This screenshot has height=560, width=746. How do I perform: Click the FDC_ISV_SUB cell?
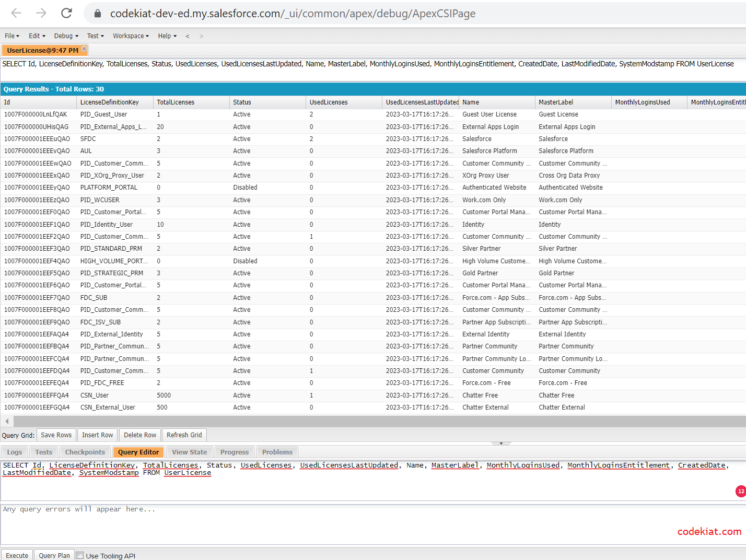[115, 322]
